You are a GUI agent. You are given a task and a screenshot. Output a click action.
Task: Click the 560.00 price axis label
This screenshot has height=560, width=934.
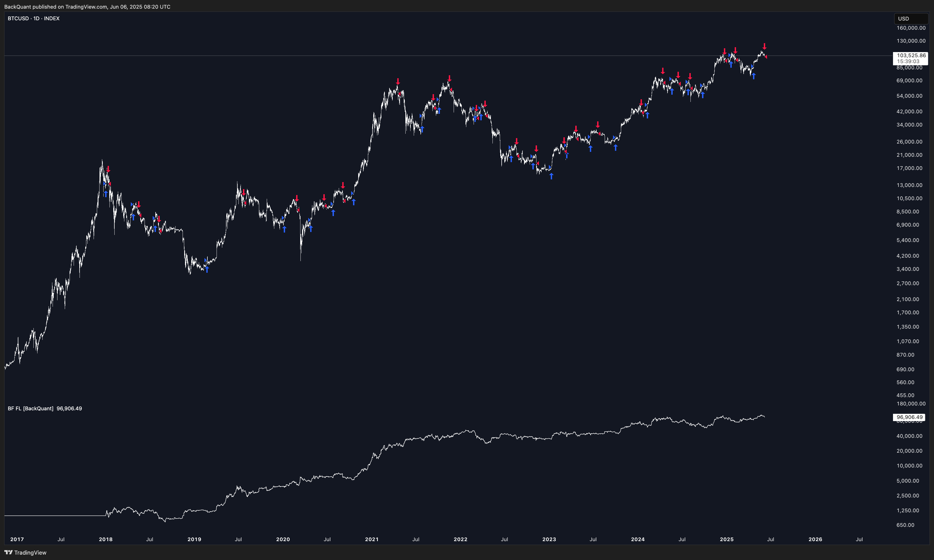905,382
